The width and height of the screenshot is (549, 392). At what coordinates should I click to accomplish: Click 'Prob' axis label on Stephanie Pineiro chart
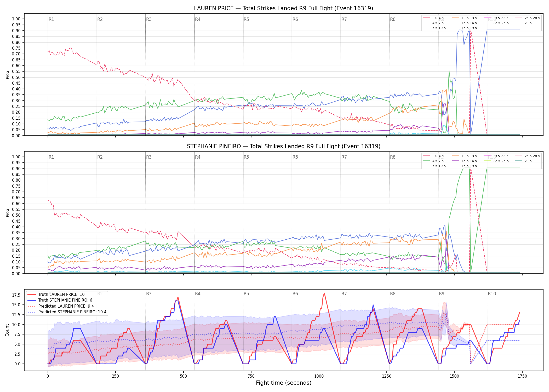8,213
